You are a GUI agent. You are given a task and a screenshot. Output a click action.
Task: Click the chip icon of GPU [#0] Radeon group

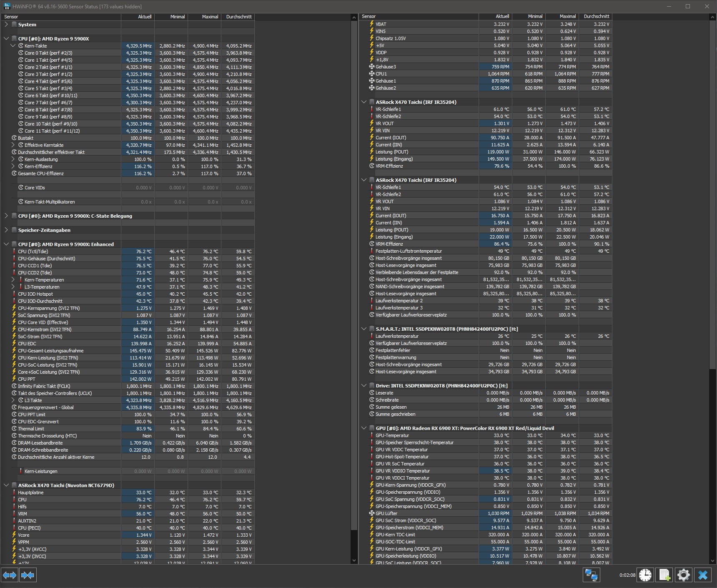point(372,428)
